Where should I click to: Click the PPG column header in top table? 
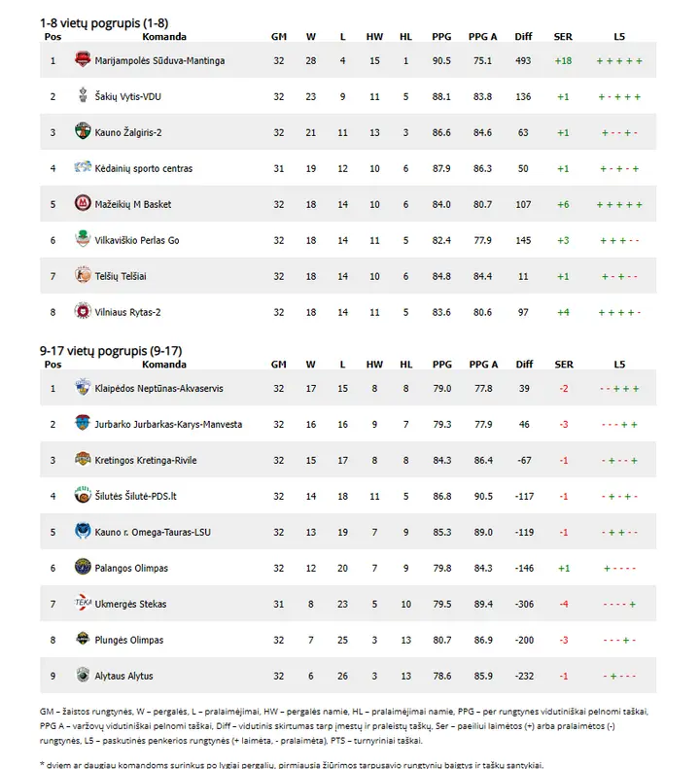441,37
